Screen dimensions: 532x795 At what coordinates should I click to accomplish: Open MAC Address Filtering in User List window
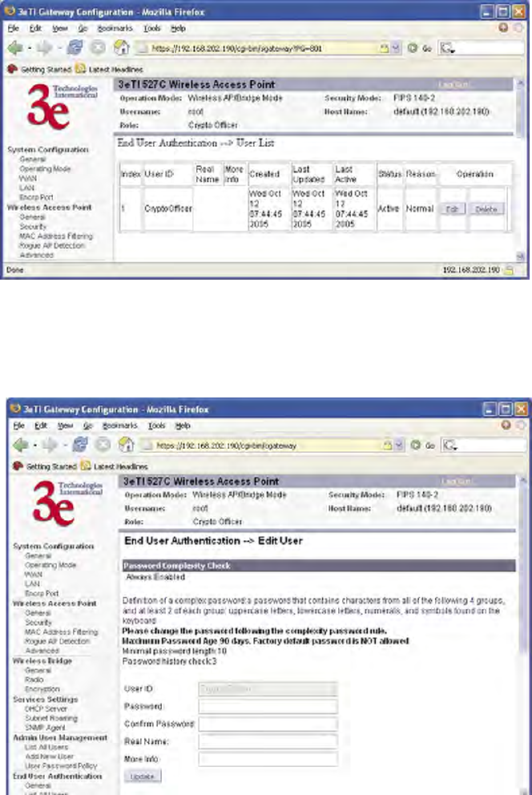coord(56,236)
